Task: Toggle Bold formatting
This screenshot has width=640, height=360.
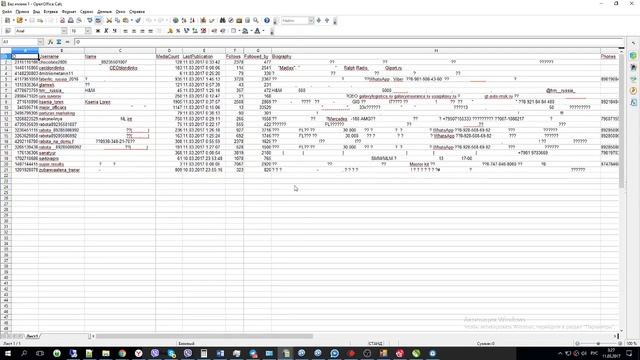Action: [x=98, y=31]
